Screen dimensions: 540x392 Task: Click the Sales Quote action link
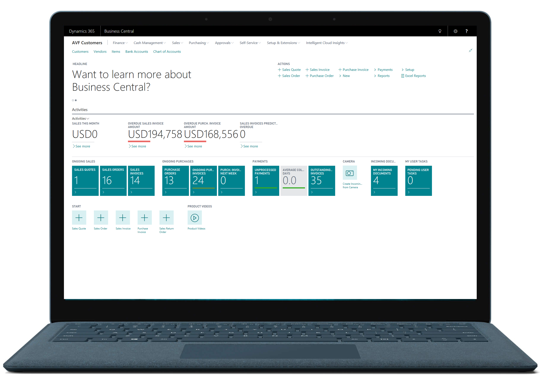pos(289,70)
